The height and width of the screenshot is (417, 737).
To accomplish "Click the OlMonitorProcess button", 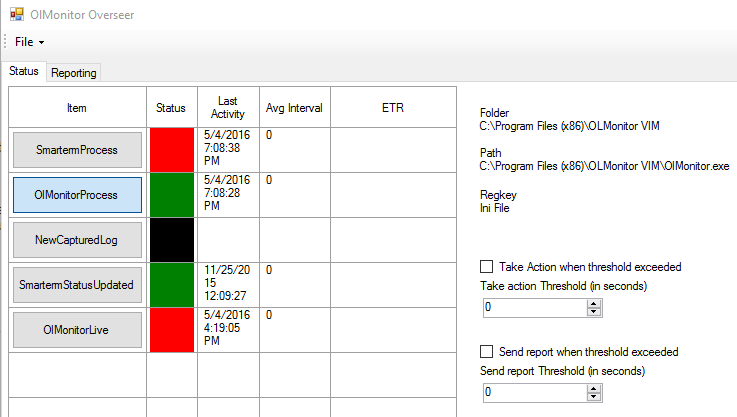I will [x=77, y=195].
